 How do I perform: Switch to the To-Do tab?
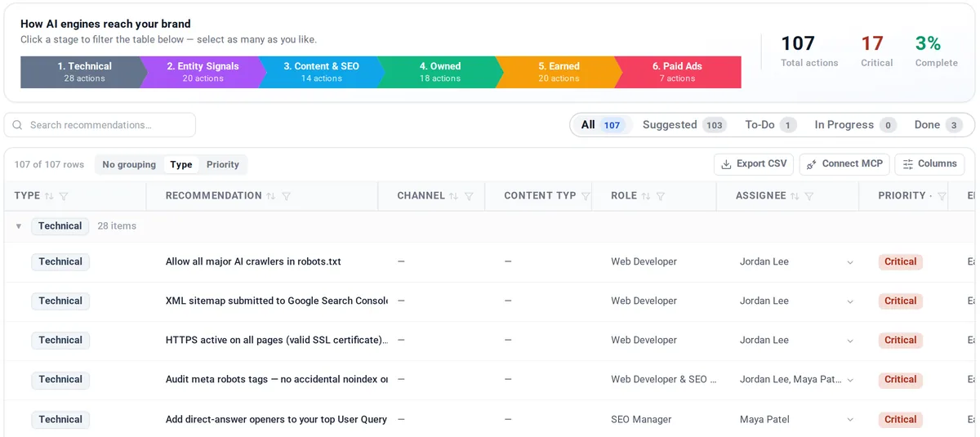click(770, 125)
